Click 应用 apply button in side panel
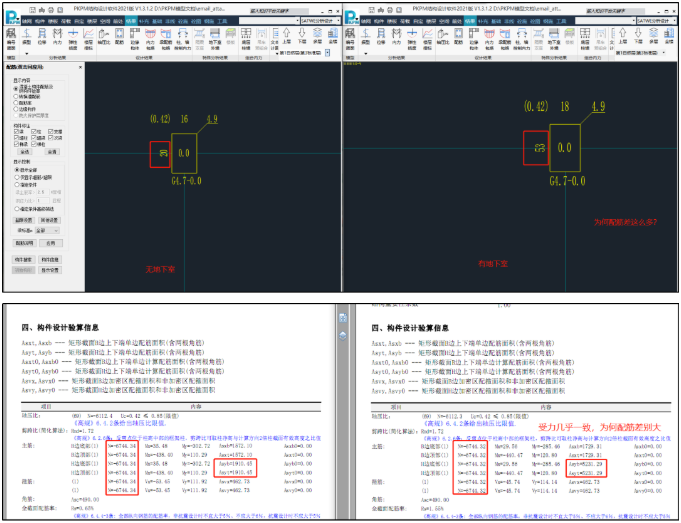The height and width of the screenshot is (523, 681). (x=51, y=243)
